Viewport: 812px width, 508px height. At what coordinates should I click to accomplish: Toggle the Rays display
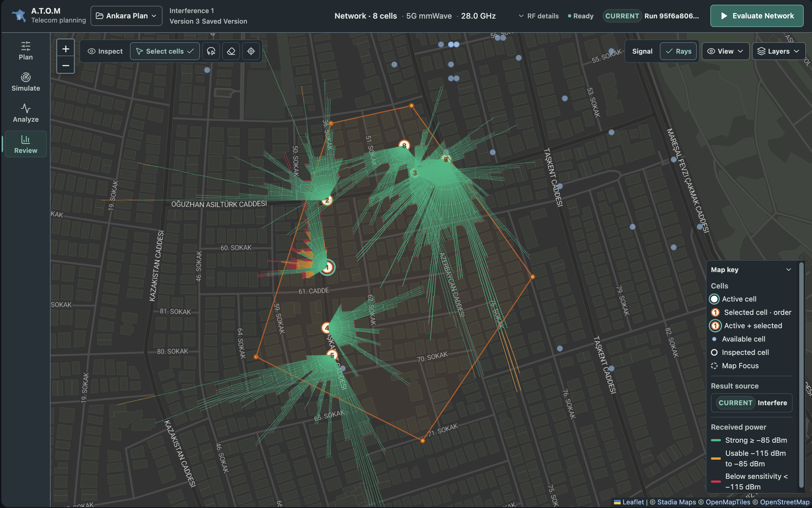point(678,51)
